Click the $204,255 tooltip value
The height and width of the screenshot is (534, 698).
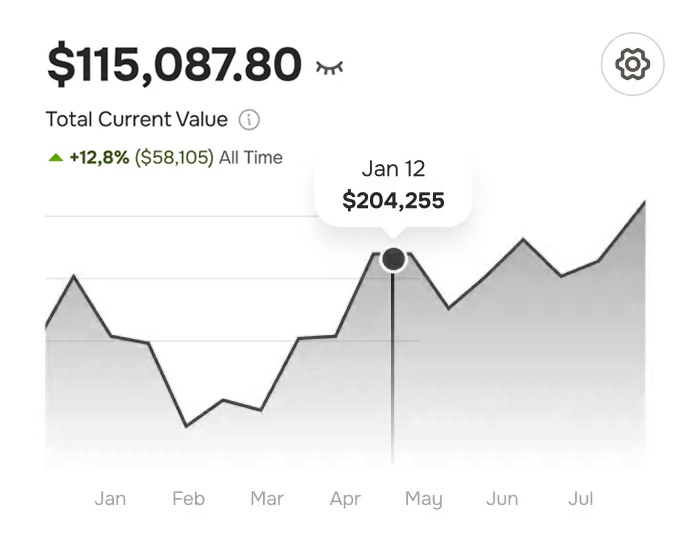click(393, 200)
